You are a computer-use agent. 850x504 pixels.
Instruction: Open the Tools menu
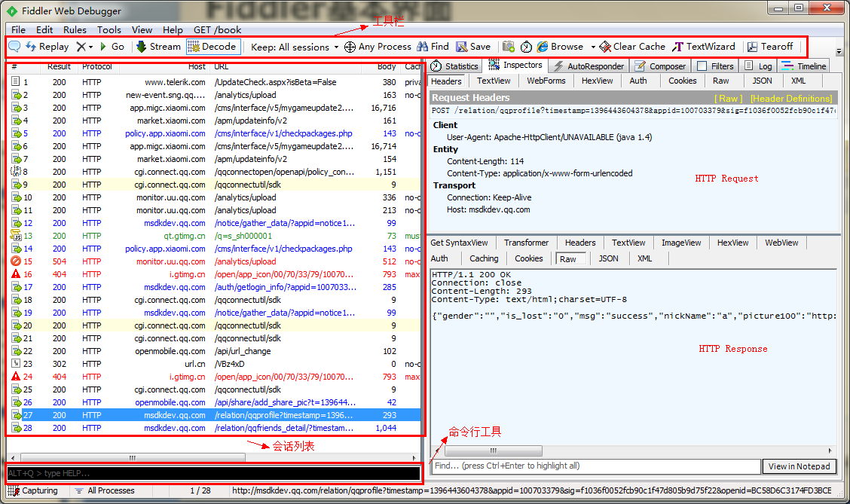(x=109, y=30)
